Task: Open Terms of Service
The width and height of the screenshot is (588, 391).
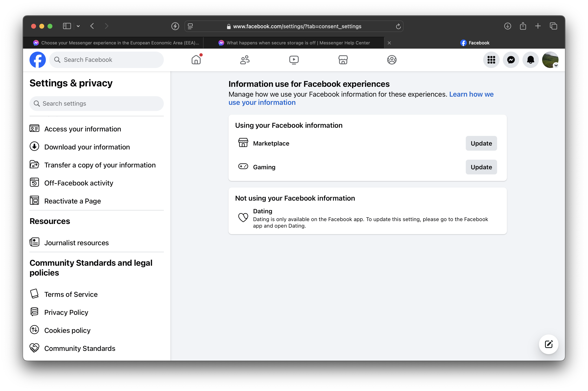Action: 96,294
